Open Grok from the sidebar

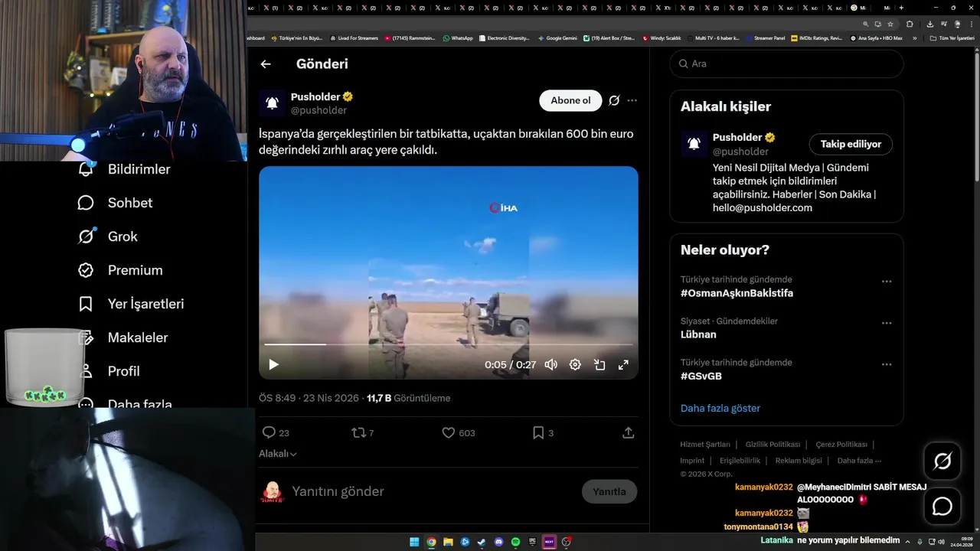pos(107,236)
